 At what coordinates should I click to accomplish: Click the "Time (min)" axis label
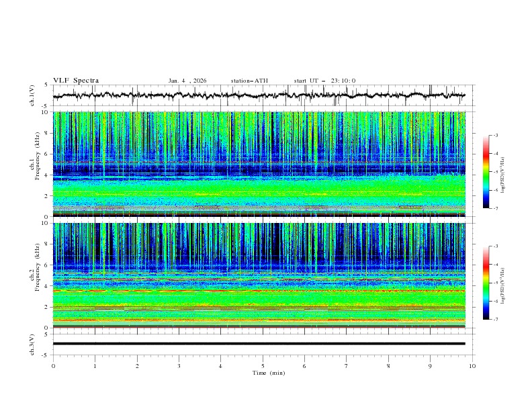269,373
